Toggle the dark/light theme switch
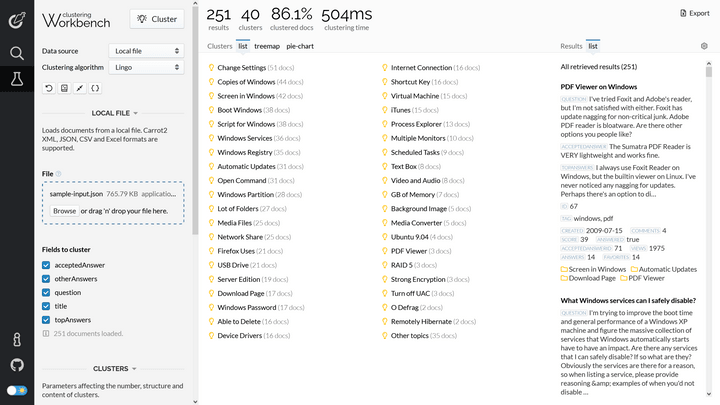Image resolution: width=720 pixels, height=405 pixels. [x=17, y=390]
